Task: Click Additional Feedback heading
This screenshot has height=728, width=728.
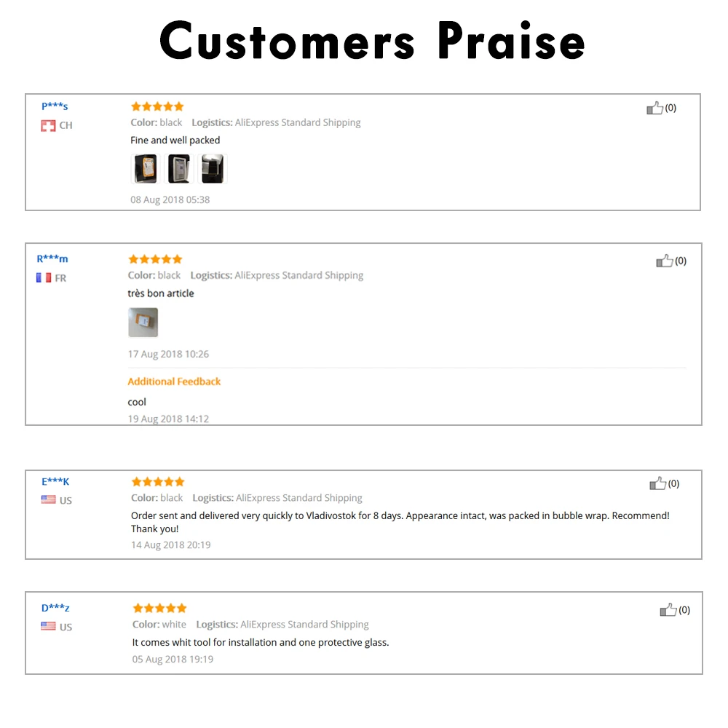Action: pyautogui.click(x=174, y=381)
